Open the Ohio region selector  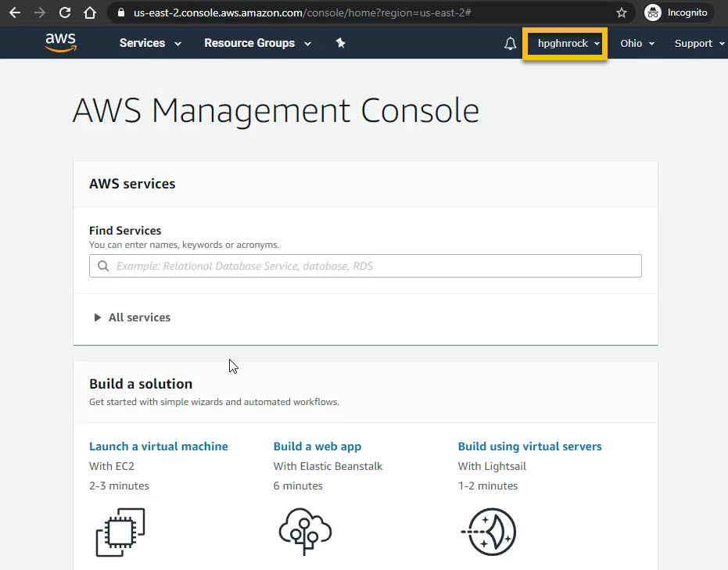[x=637, y=44]
